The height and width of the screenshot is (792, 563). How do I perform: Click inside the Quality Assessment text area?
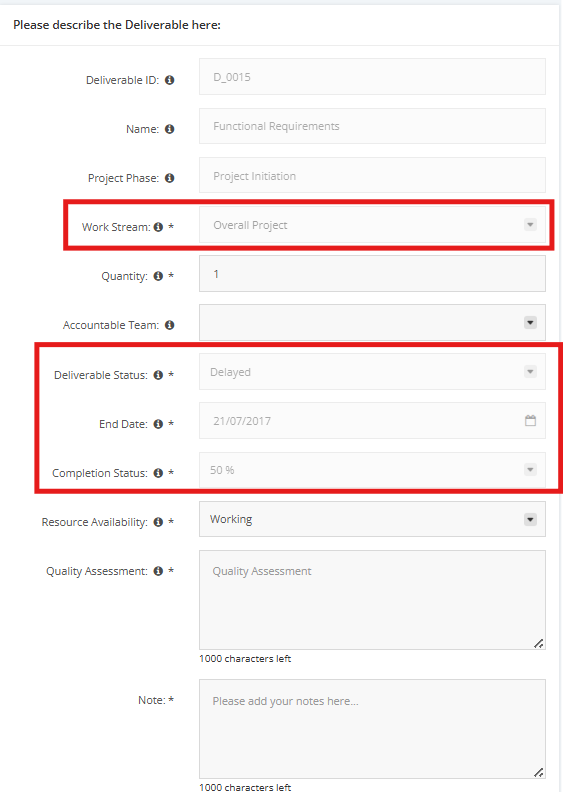click(x=372, y=600)
